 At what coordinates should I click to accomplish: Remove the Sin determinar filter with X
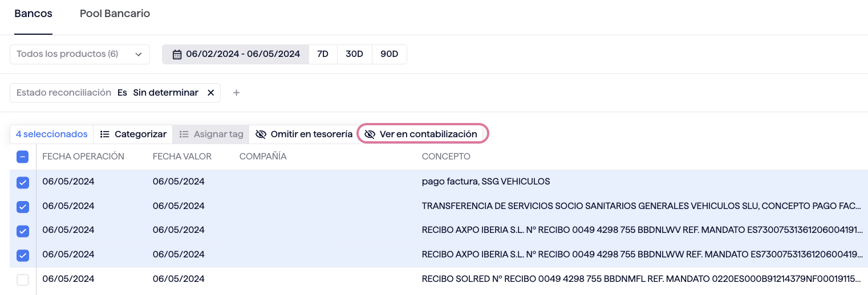click(x=210, y=93)
